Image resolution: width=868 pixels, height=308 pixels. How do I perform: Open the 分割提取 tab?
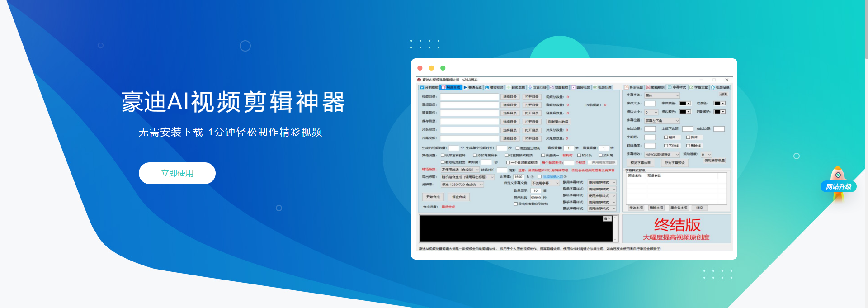click(x=429, y=87)
